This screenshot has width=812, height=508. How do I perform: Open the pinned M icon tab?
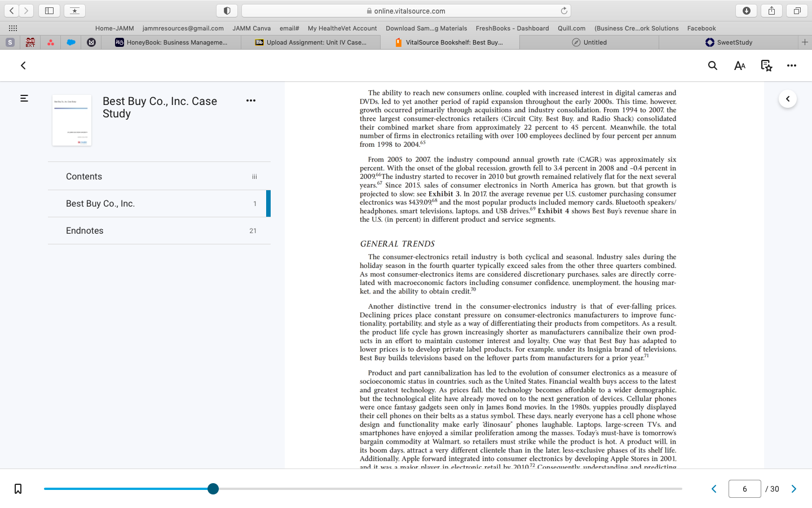(91, 42)
